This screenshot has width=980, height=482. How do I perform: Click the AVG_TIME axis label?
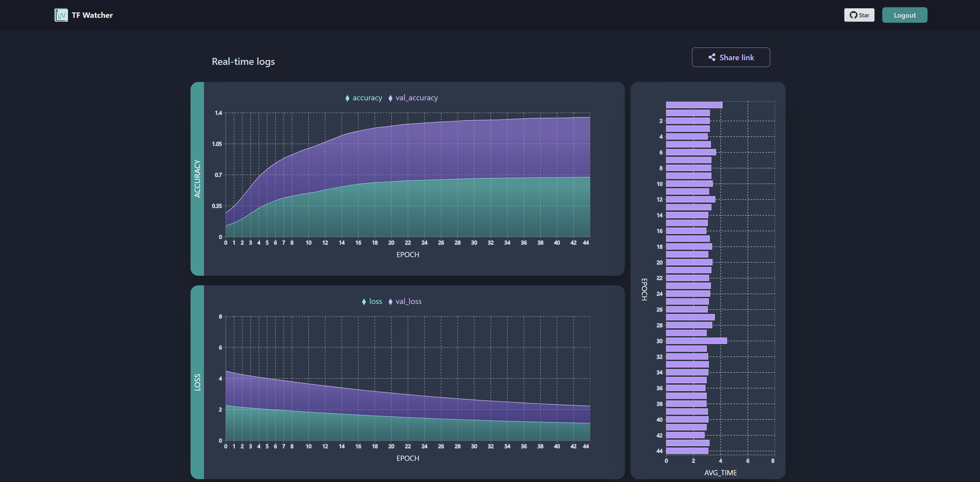720,472
